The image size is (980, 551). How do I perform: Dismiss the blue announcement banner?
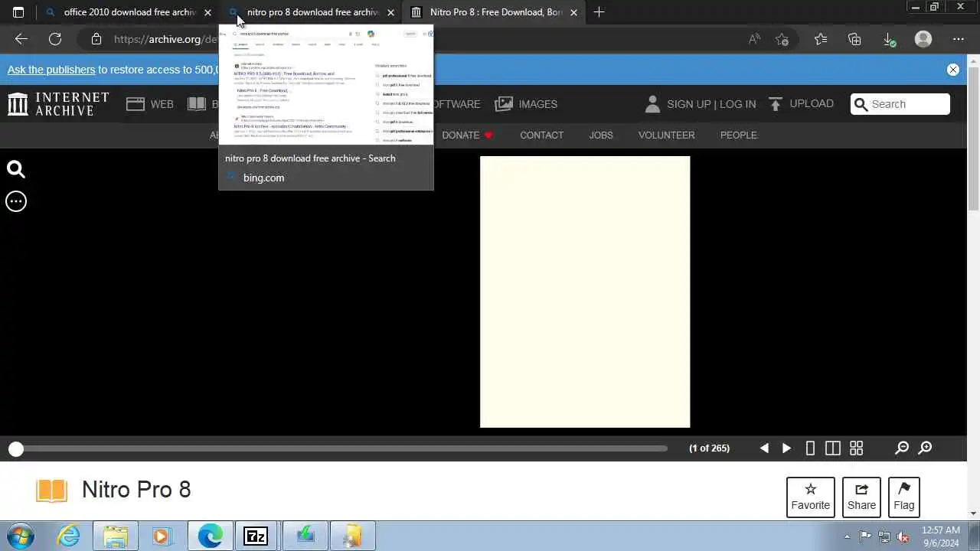coord(953,70)
